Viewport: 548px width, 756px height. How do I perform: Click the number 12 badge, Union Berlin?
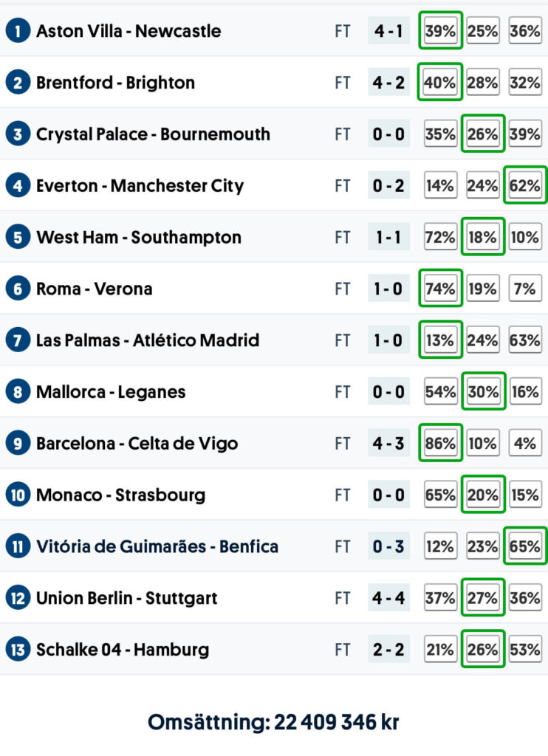point(16,598)
